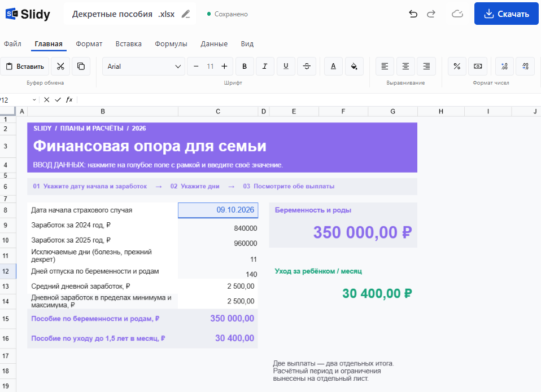Click the Беременность и роды card title

point(313,210)
